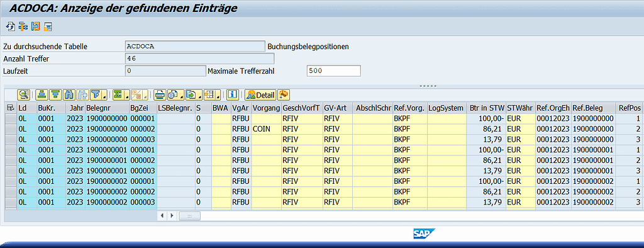Click the third top toolbar icon with the orange frame
The height and width of the screenshot is (248, 644).
[x=35, y=27]
